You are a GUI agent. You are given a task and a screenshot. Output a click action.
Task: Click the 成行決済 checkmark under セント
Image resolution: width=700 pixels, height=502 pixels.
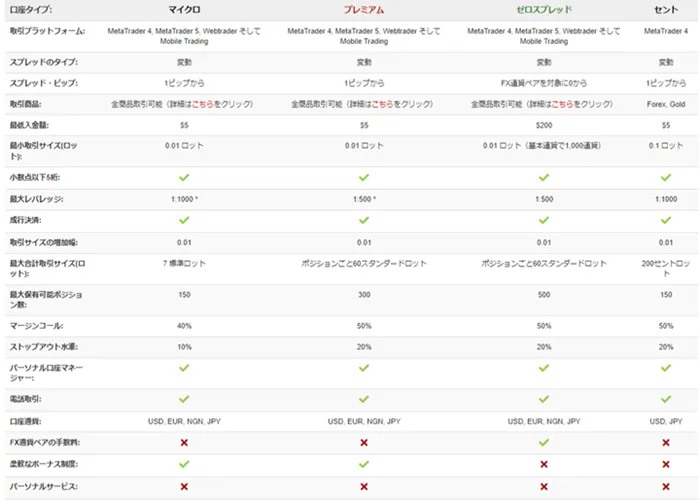[x=666, y=220]
